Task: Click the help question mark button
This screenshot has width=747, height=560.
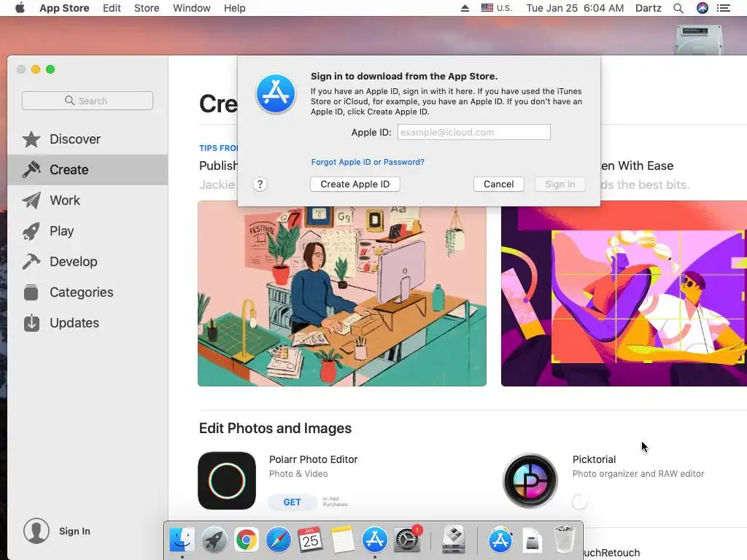Action: pos(260,184)
